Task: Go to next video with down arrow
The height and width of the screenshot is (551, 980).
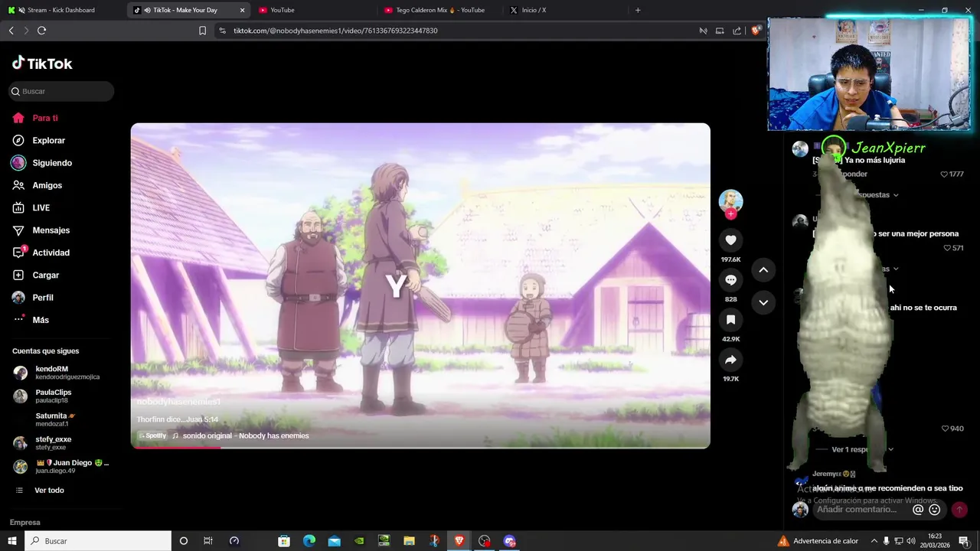Action: click(x=763, y=302)
